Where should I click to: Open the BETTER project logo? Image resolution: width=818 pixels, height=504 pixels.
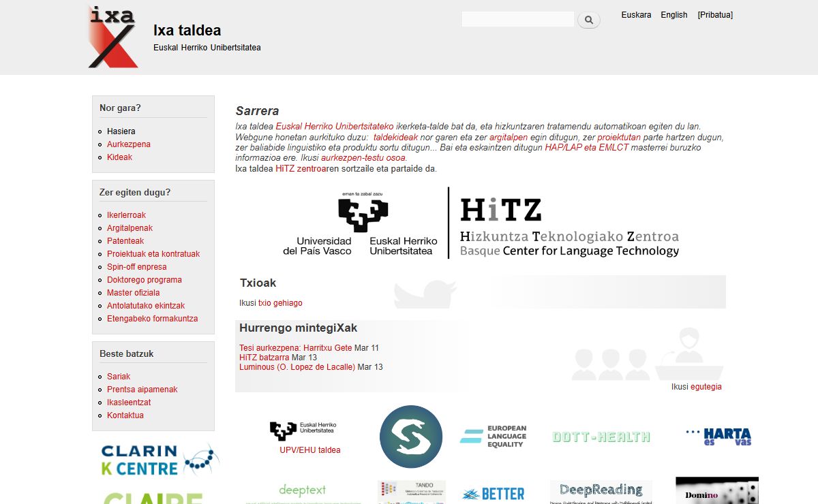coord(493,494)
